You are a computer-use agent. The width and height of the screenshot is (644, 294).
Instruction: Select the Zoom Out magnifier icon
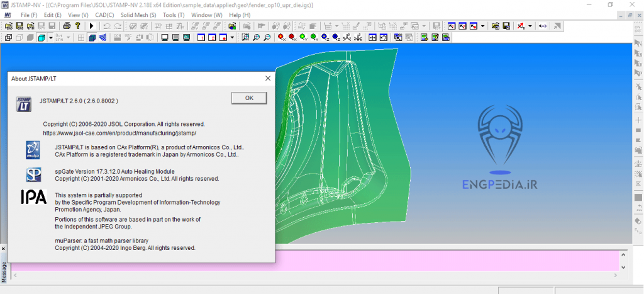pos(267,38)
